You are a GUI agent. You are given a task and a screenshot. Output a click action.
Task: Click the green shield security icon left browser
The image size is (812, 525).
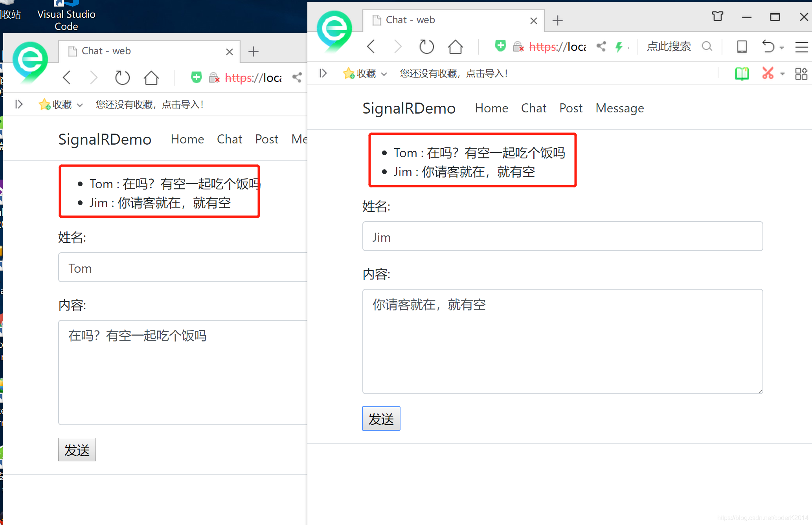pos(196,77)
